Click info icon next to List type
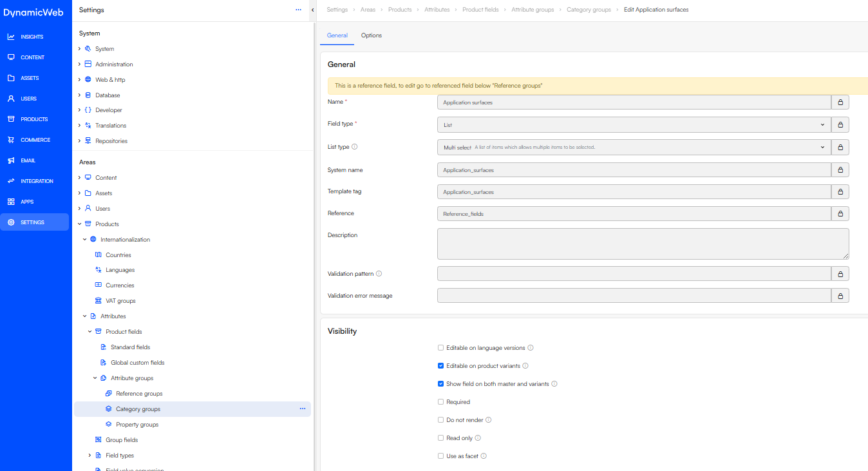This screenshot has height=471, width=868. 355,147
